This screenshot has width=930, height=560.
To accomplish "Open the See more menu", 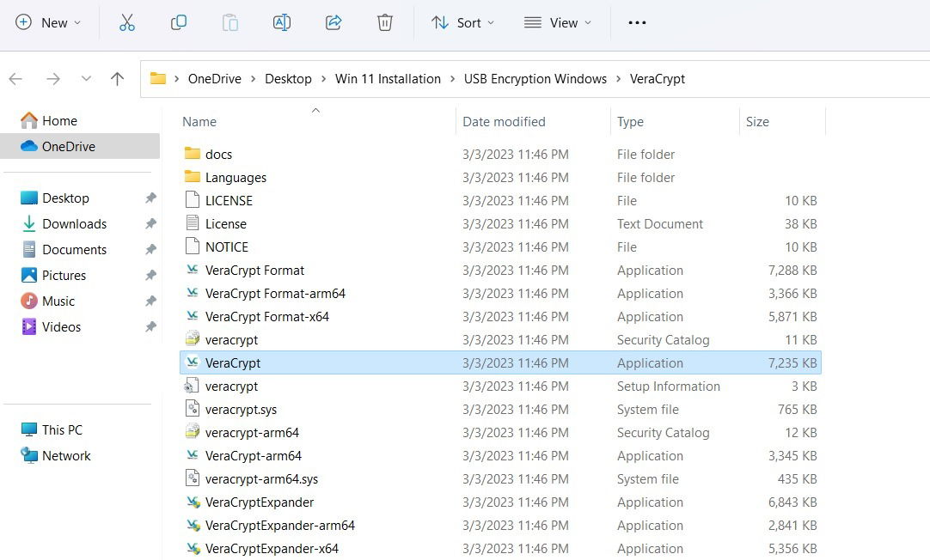I will tap(636, 22).
